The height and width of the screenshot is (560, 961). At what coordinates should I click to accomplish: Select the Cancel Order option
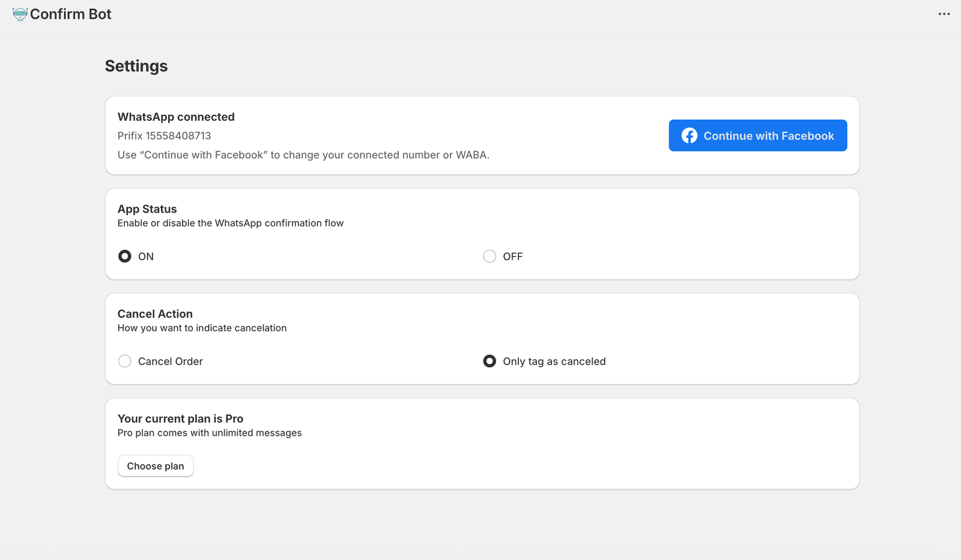click(x=124, y=361)
